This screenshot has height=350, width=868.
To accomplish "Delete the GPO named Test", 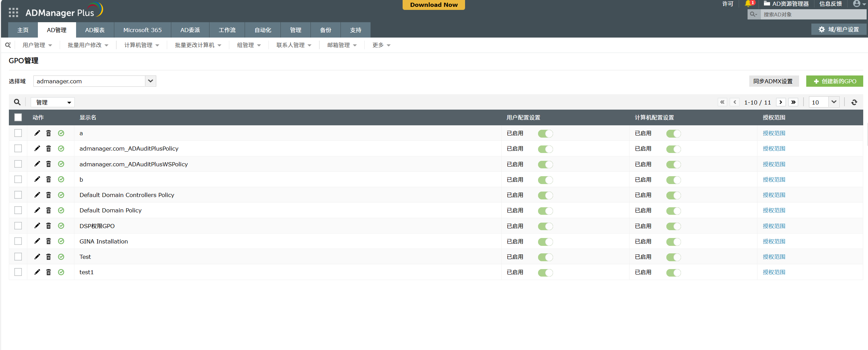I will tap(48, 257).
